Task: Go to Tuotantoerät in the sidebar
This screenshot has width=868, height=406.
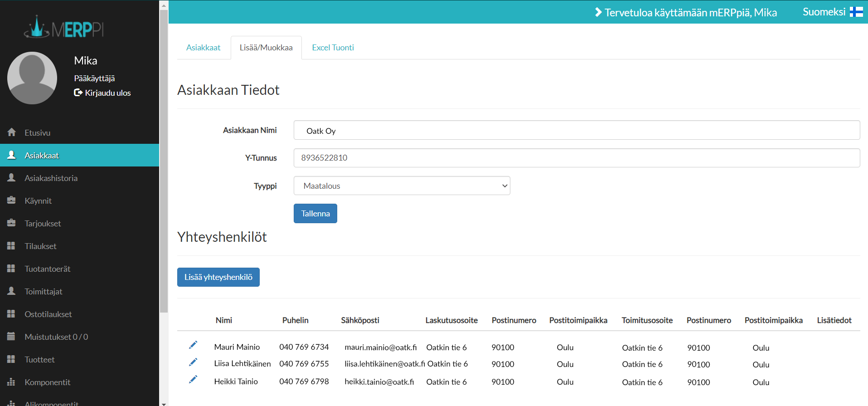Action: click(80, 269)
